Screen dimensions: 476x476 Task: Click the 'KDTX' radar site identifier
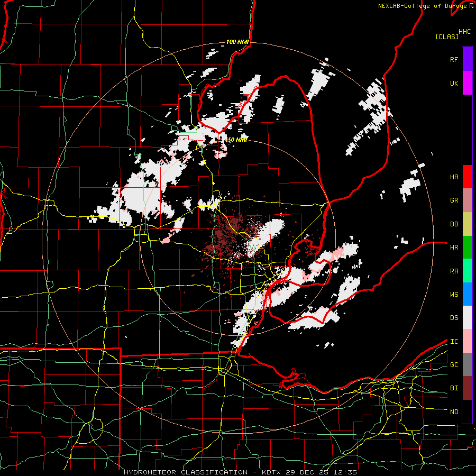click(271, 472)
